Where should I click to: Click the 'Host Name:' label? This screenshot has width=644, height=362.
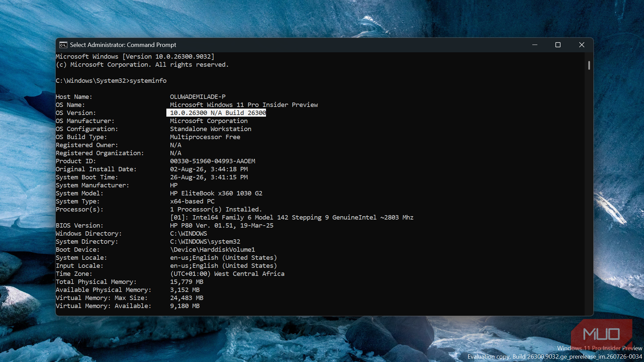pos(74,97)
